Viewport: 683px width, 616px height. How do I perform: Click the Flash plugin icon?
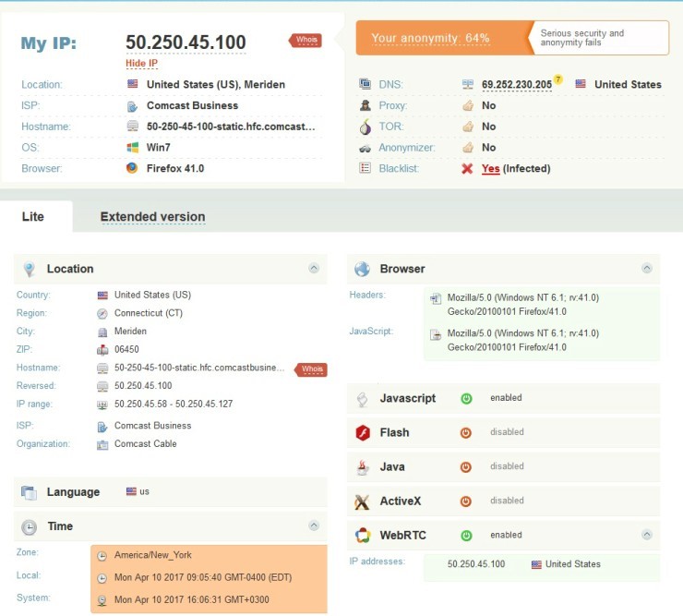pyautogui.click(x=363, y=432)
